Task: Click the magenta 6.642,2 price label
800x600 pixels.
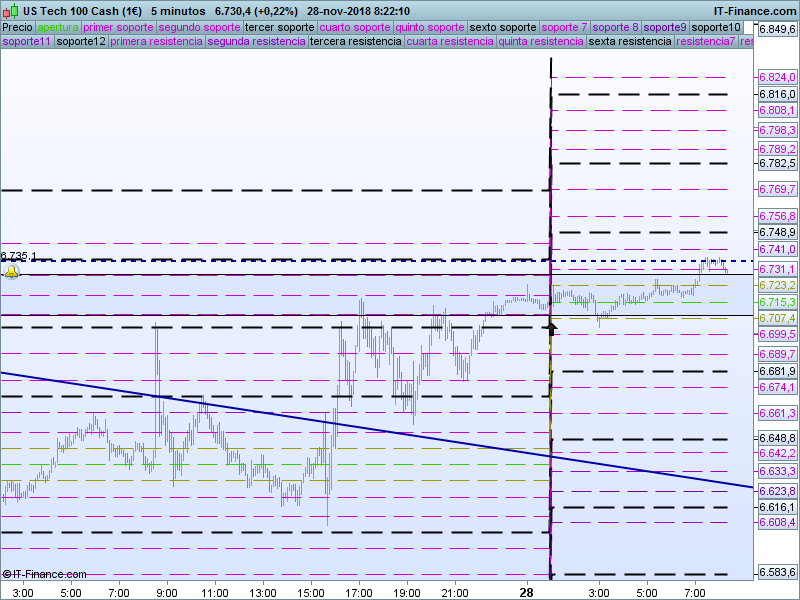Action: pos(777,453)
